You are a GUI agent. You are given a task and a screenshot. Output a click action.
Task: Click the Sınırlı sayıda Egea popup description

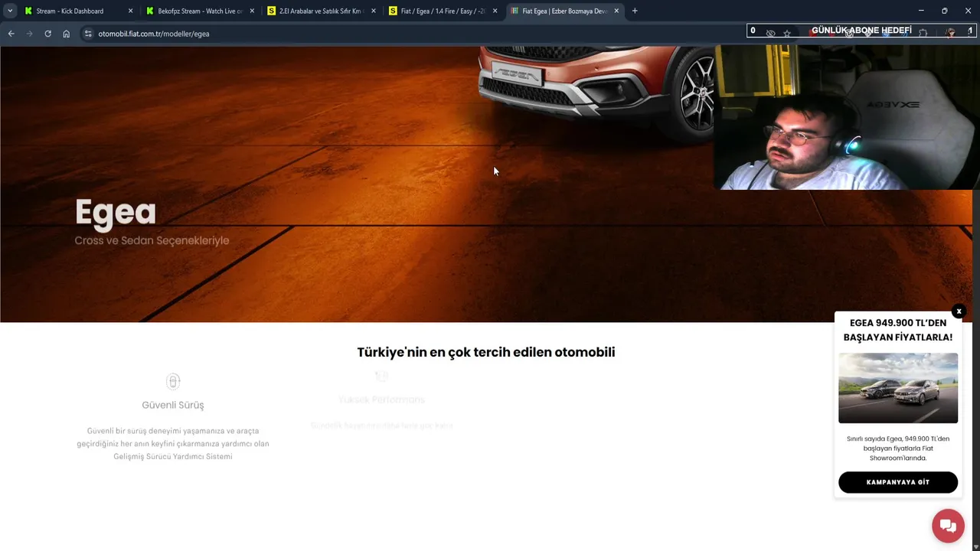(x=898, y=448)
